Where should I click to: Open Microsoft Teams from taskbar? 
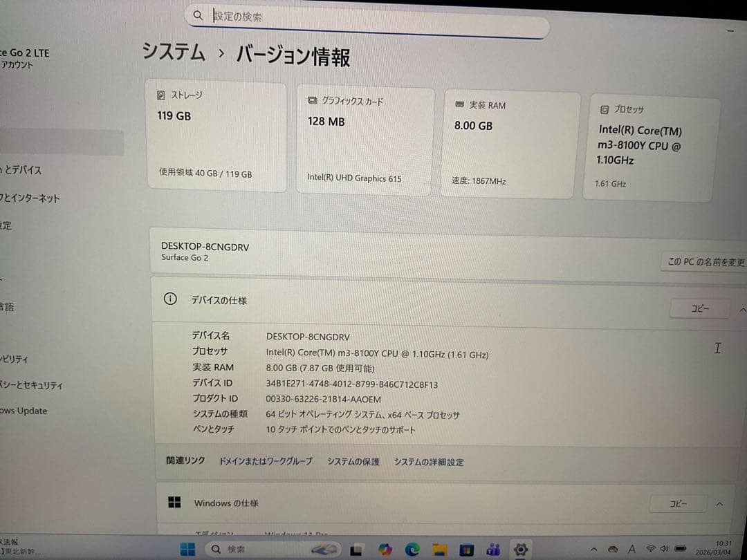[493, 550]
